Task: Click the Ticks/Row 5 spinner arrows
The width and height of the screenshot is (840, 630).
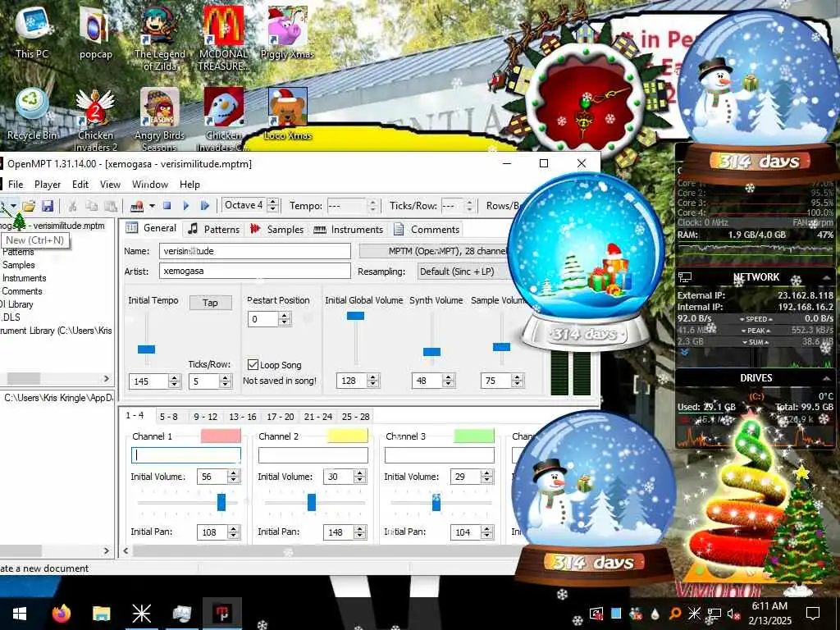Action: point(225,381)
